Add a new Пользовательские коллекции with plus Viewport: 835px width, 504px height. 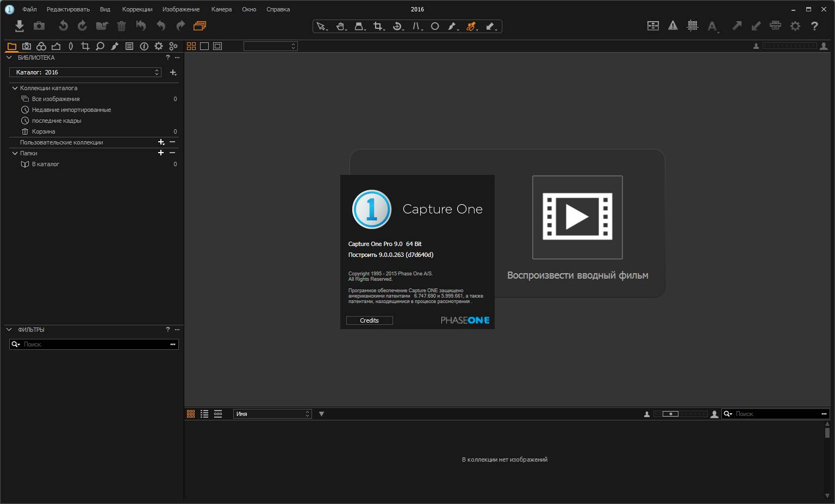161,142
